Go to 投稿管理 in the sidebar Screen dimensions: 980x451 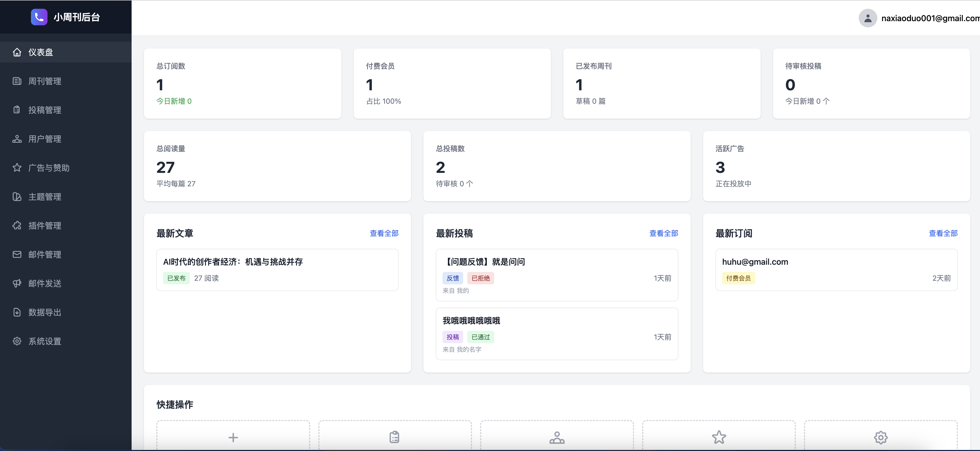[45, 110]
